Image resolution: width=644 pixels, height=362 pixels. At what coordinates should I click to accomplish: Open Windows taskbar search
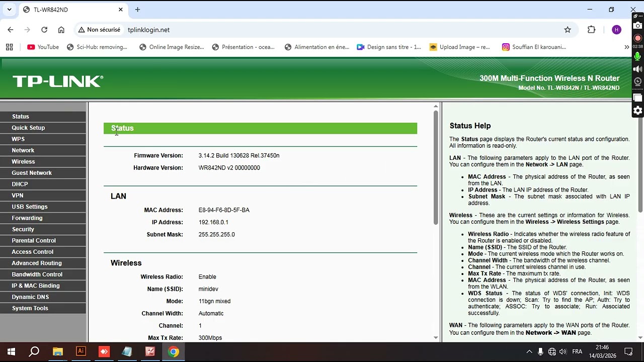(34, 352)
